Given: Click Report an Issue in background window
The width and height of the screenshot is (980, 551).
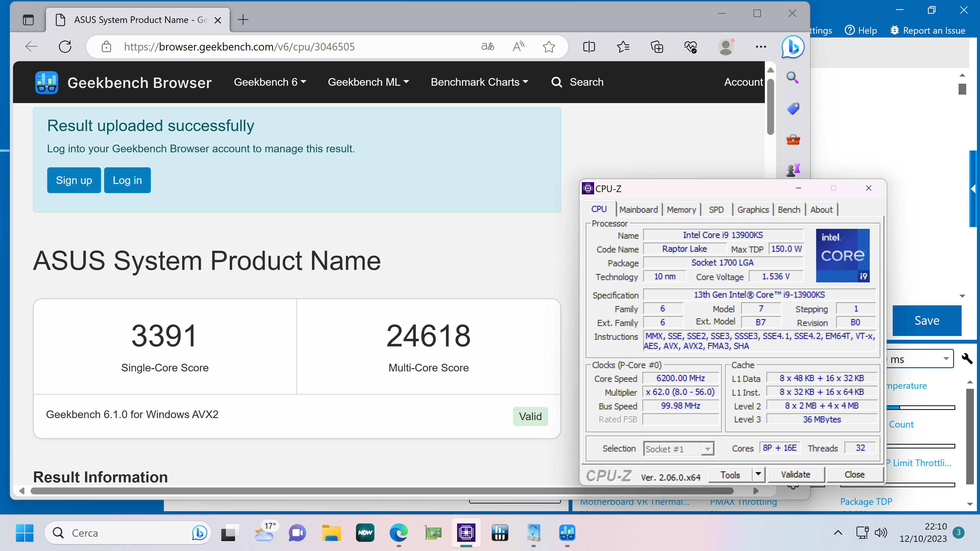Looking at the screenshot, I should click(x=928, y=30).
